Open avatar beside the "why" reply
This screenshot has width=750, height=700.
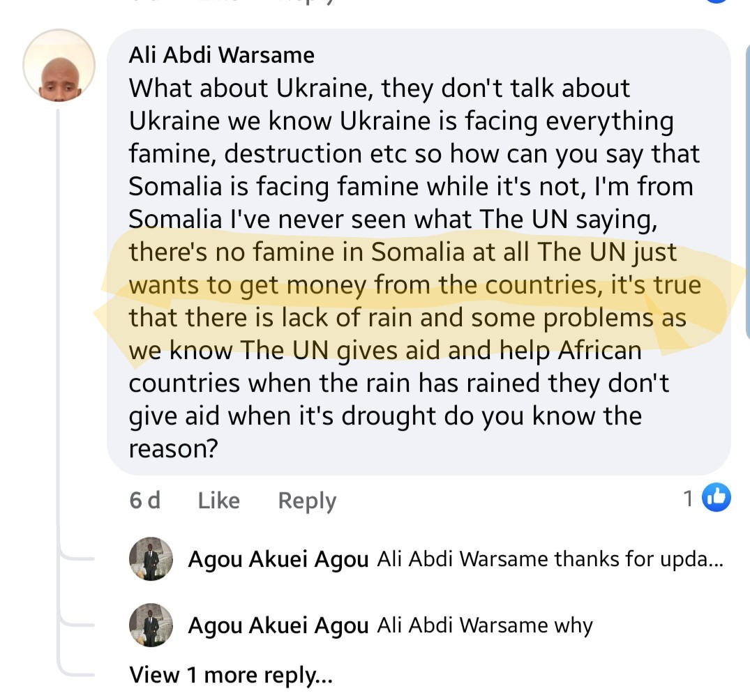click(151, 625)
